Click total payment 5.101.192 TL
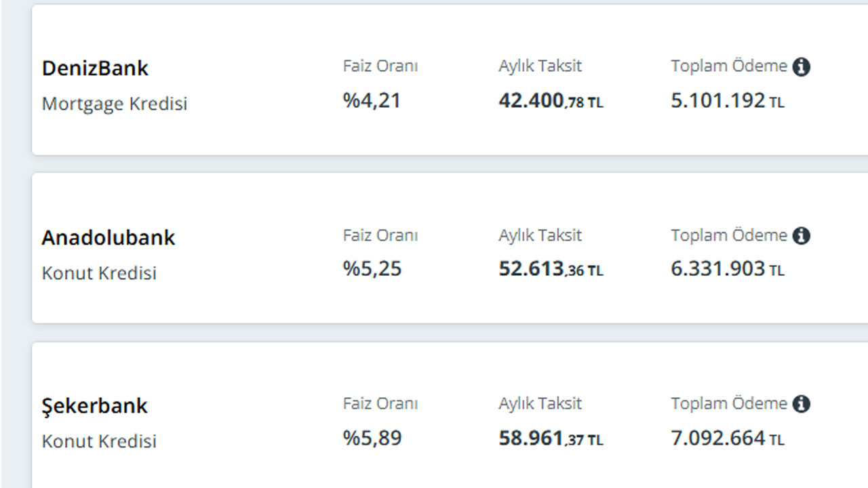Viewport: 868px width, 488px height. pos(727,101)
